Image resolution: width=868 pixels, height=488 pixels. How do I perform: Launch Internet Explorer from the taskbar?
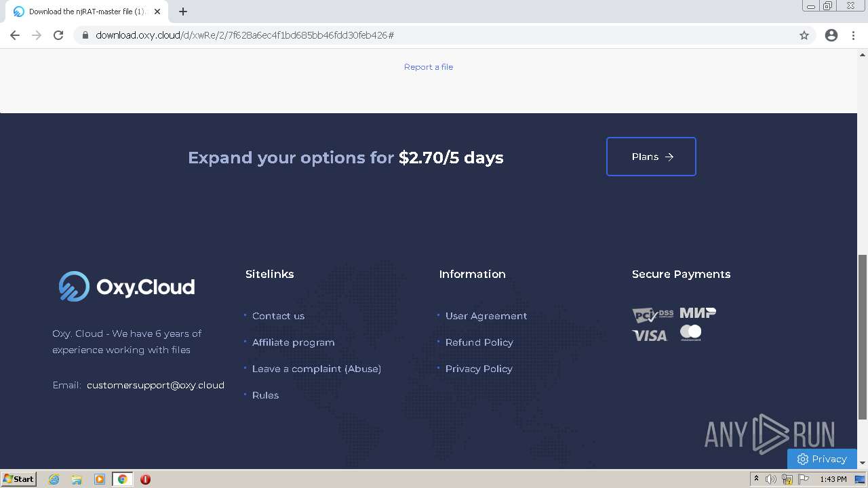point(54,479)
